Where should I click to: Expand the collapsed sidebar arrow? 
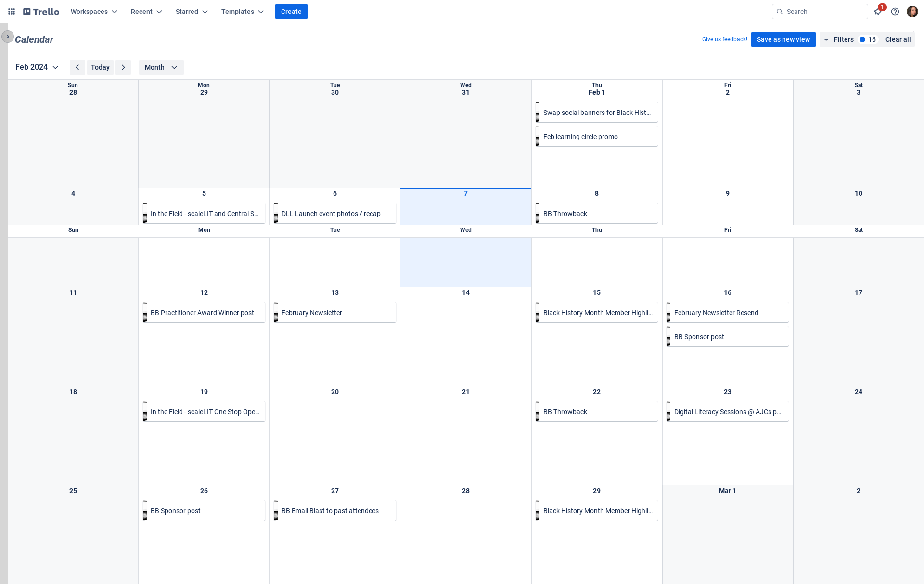[x=8, y=37]
